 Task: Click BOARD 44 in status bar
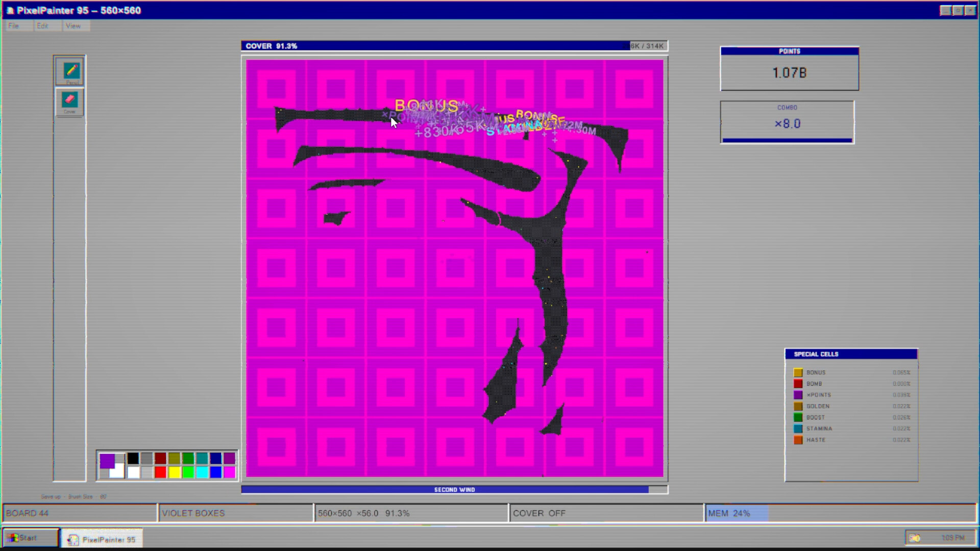(80, 513)
